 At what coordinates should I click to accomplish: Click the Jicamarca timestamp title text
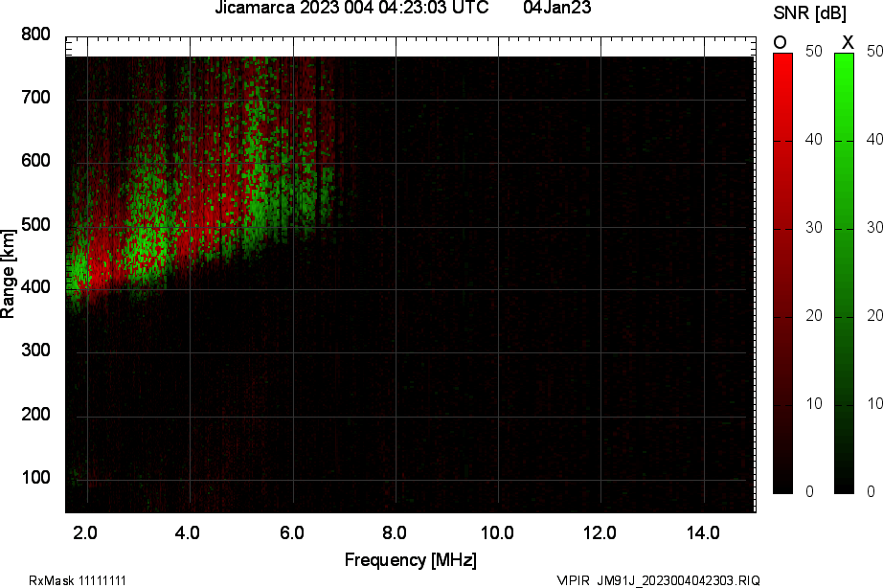click(351, 9)
